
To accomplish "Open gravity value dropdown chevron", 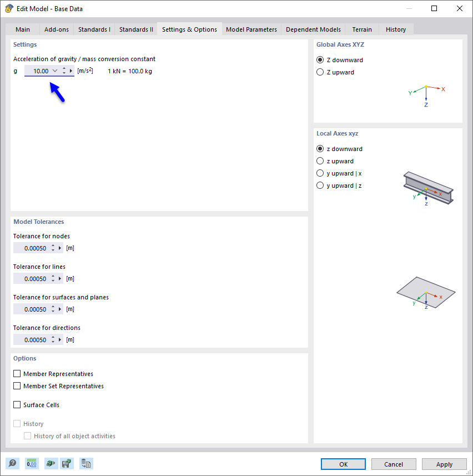I will click(x=55, y=71).
